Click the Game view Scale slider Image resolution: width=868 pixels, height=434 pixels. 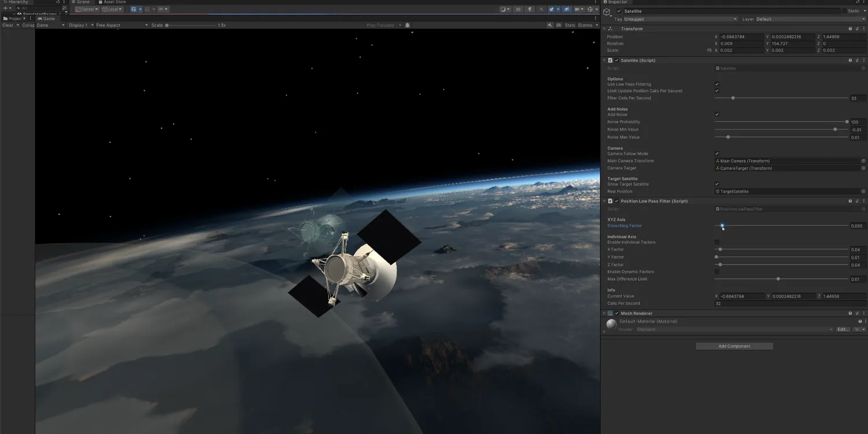tap(191, 25)
